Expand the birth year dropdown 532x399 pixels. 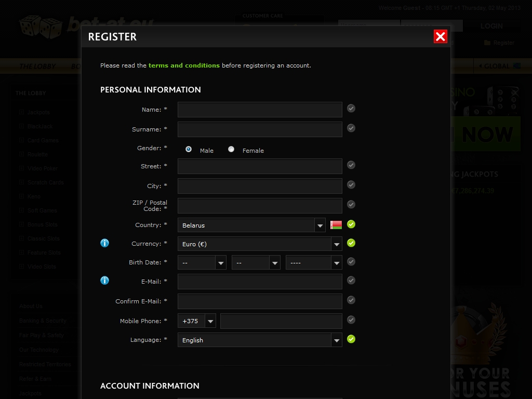tap(313, 263)
